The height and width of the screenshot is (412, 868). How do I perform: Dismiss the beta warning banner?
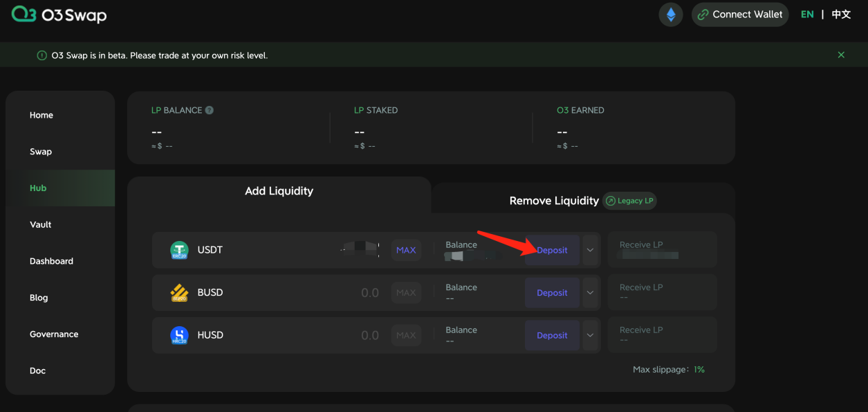[x=841, y=55]
